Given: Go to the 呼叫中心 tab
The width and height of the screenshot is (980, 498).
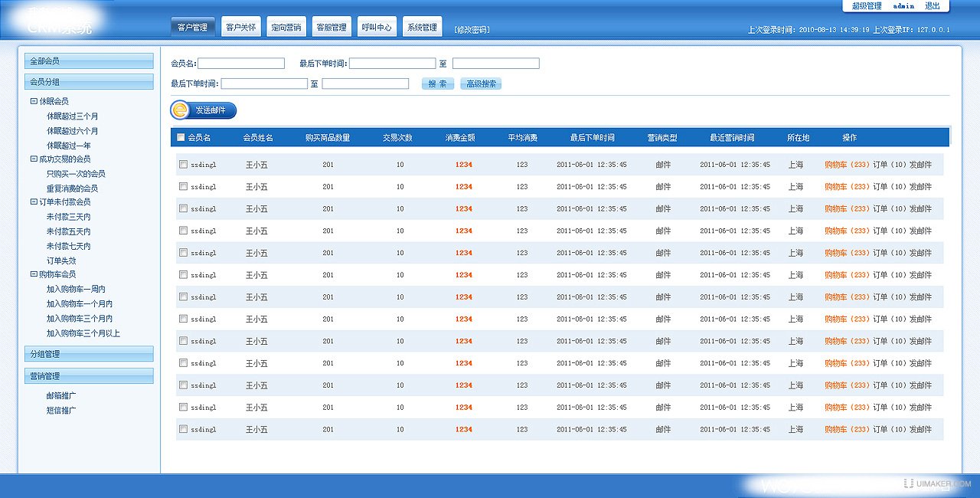Looking at the screenshot, I should tap(377, 27).
